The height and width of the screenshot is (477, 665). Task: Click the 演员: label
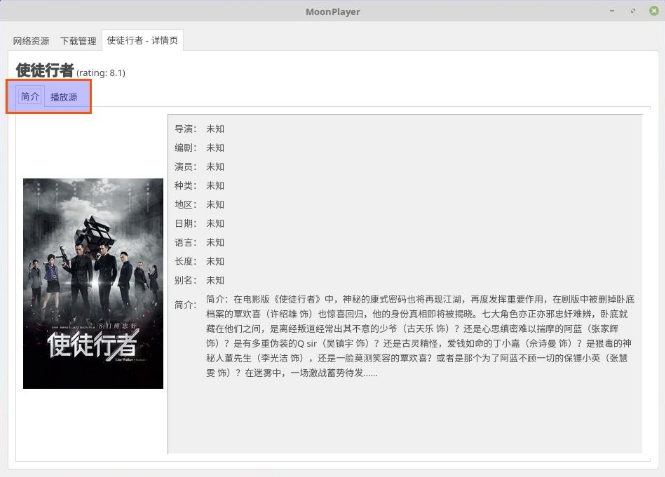[185, 167]
